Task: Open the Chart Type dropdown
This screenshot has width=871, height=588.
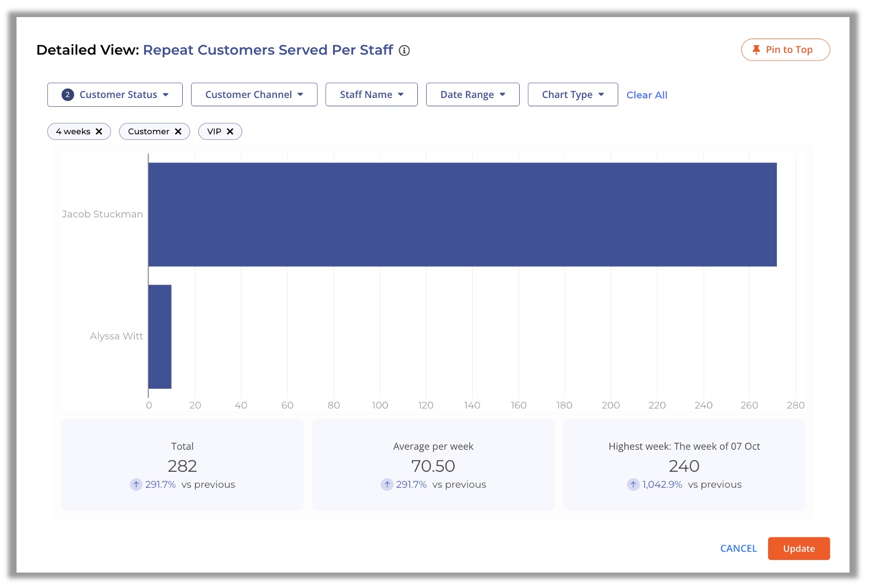Action: click(x=573, y=95)
